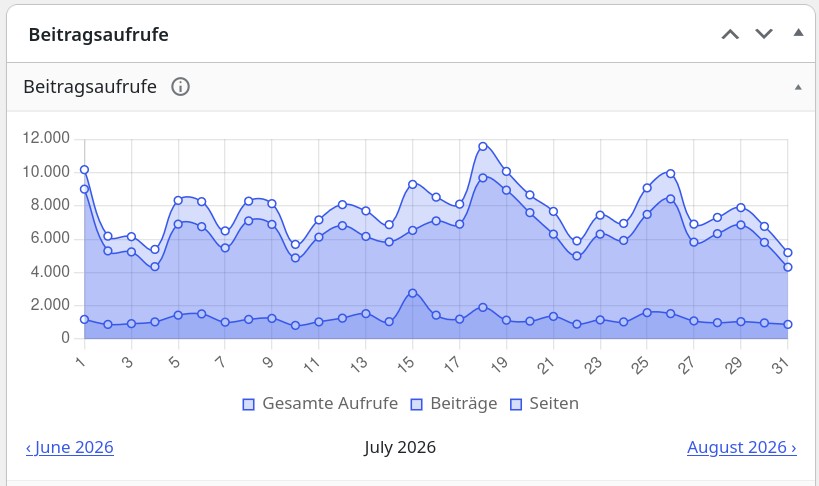Open the info icon beside Beitragsaufrufe
Screen dimensions: 819x486
(x=181, y=87)
